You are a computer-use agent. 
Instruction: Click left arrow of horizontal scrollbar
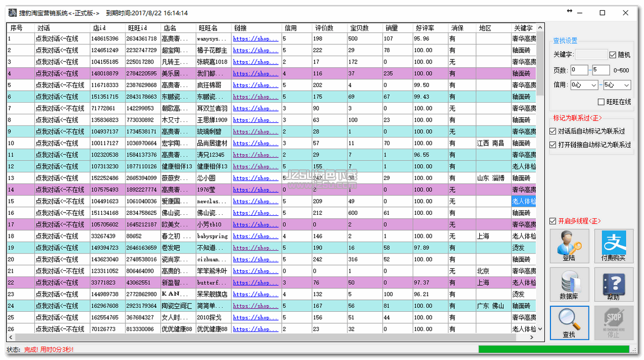[11, 337]
